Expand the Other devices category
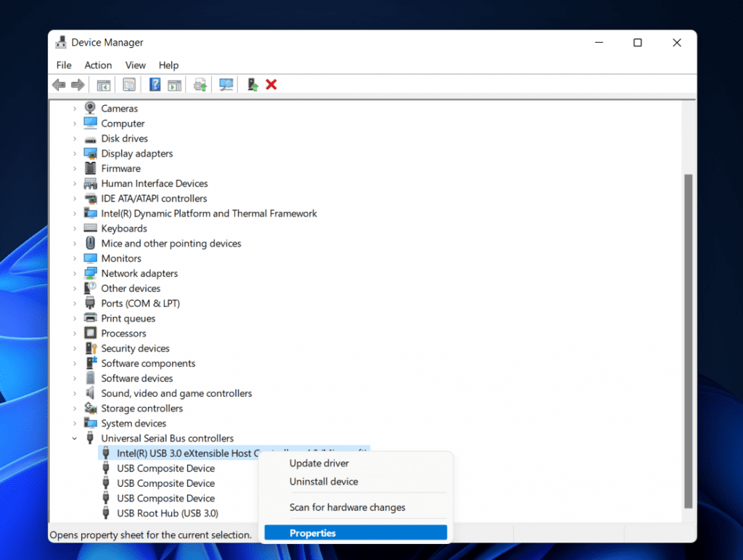 pos(75,288)
